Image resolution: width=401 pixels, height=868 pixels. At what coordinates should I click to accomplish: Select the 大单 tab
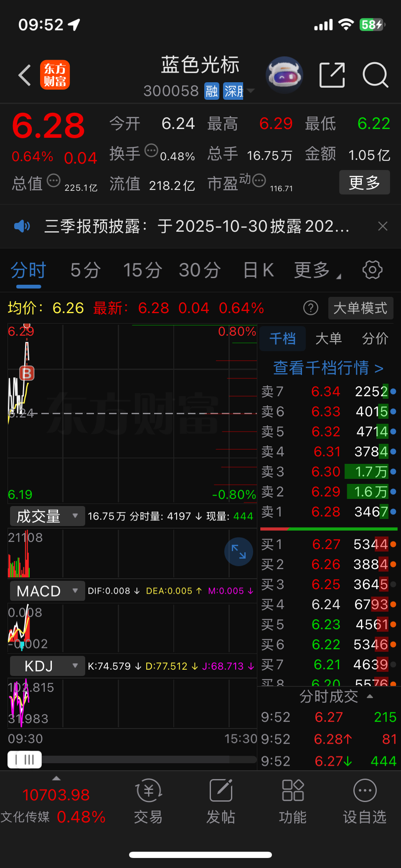(x=329, y=338)
